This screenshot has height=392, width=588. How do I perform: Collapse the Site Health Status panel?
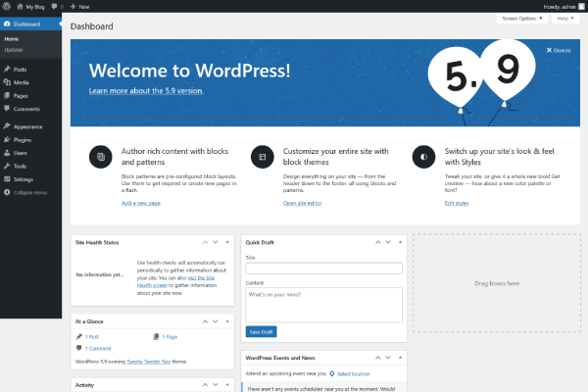click(x=228, y=241)
